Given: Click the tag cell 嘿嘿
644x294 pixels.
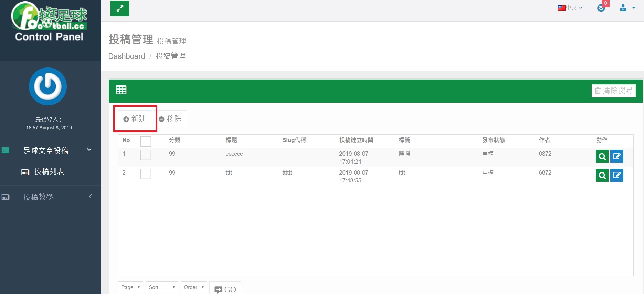Looking at the screenshot, I should coord(404,154).
